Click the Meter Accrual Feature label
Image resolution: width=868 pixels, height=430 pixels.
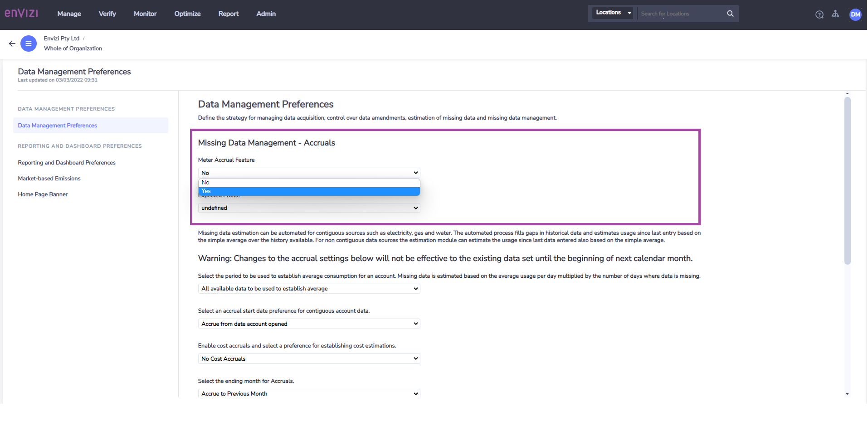[226, 160]
